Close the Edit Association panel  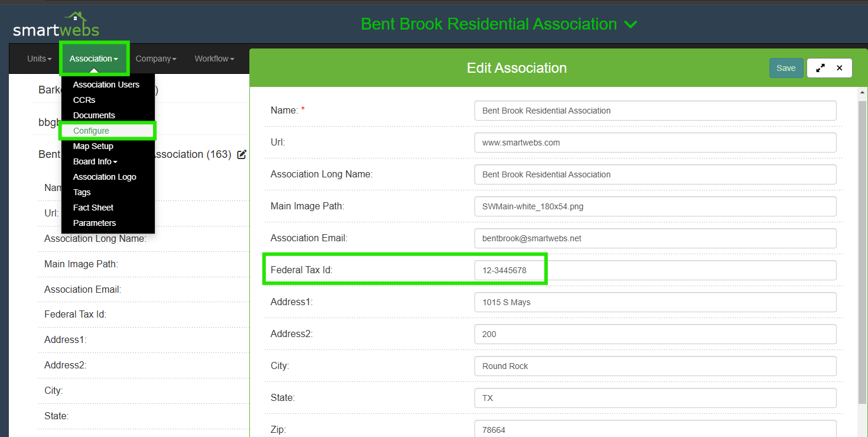tap(839, 68)
